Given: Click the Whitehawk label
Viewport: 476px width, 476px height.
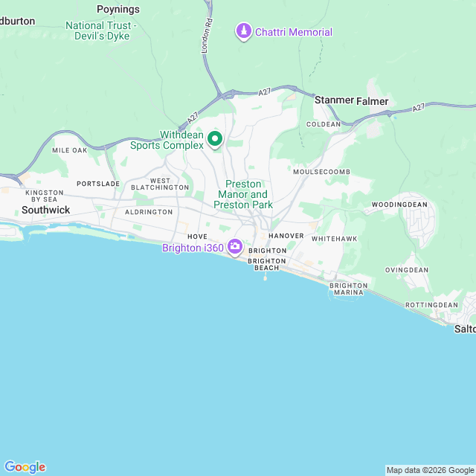Looking at the screenshot, I should click(335, 239).
